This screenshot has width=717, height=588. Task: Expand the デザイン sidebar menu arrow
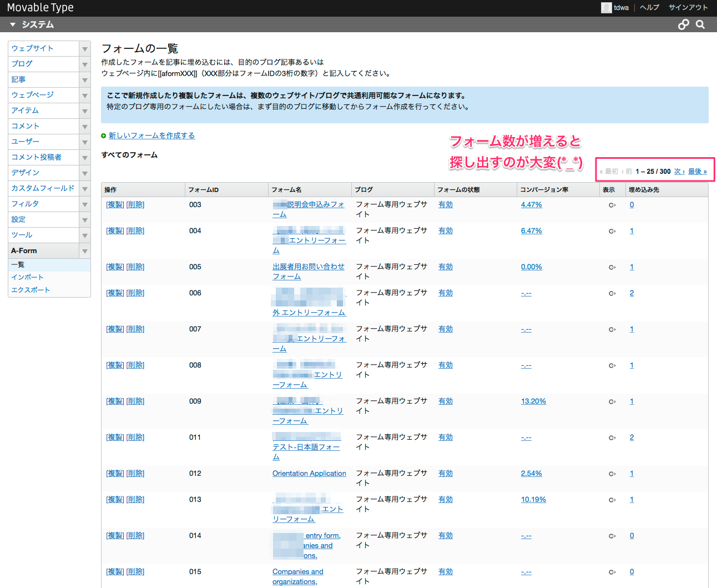[85, 173]
